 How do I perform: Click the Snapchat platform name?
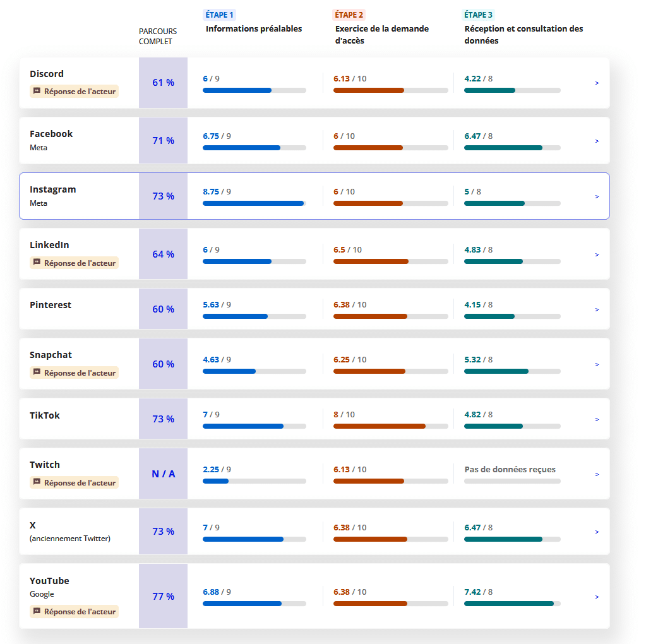[x=51, y=355]
